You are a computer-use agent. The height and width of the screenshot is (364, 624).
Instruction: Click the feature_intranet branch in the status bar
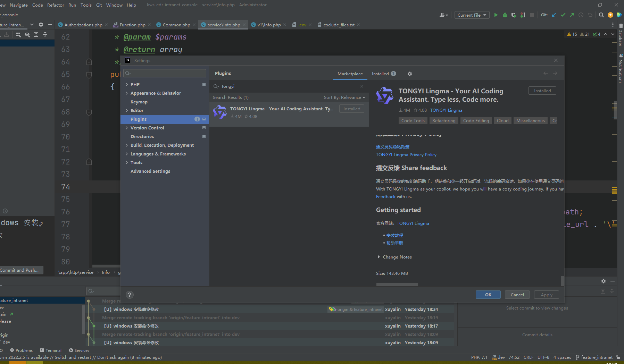click(x=594, y=357)
